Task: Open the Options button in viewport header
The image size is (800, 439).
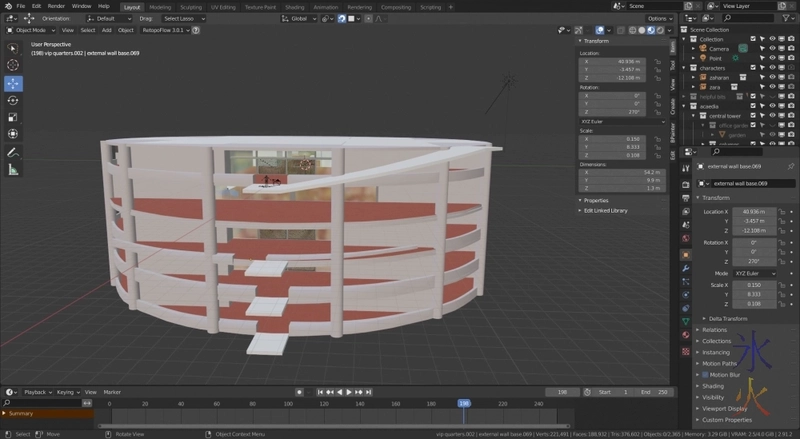Action: pos(659,18)
